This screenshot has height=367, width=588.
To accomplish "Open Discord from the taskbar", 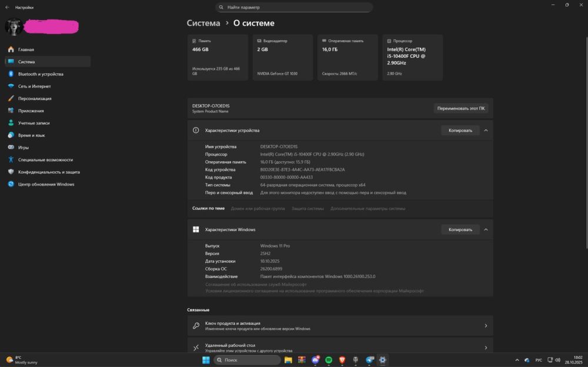I will [315, 360].
